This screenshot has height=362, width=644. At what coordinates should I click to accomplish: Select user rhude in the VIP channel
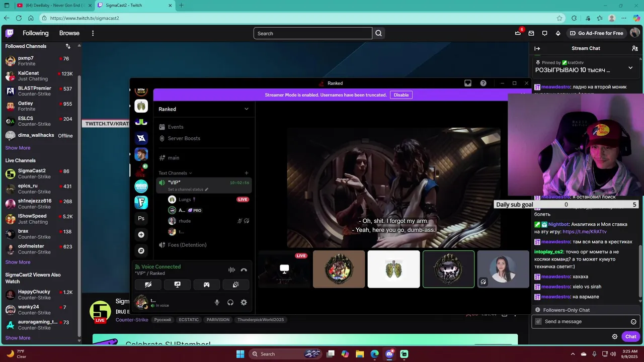209,221
